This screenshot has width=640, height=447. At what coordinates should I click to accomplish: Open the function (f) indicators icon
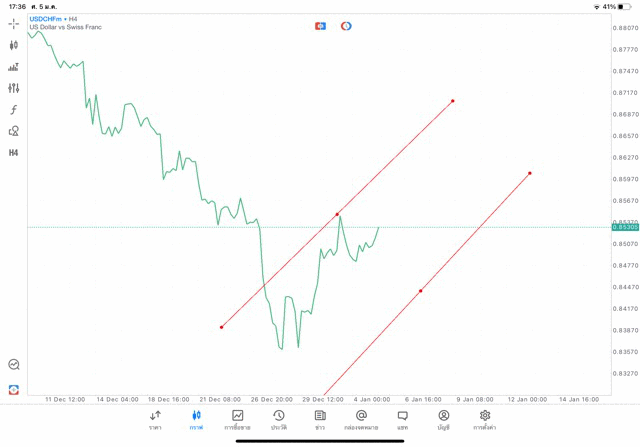14,110
